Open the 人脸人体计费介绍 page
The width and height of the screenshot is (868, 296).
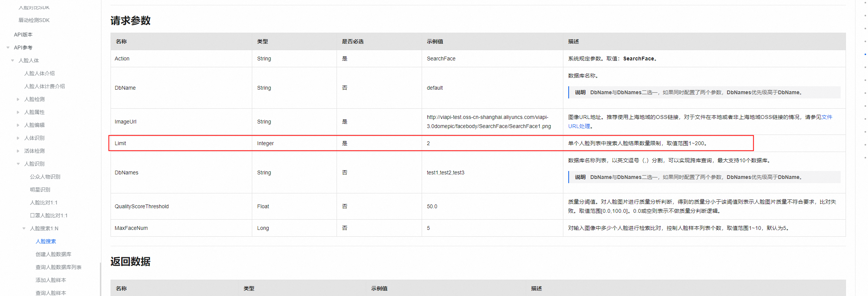[x=44, y=86]
